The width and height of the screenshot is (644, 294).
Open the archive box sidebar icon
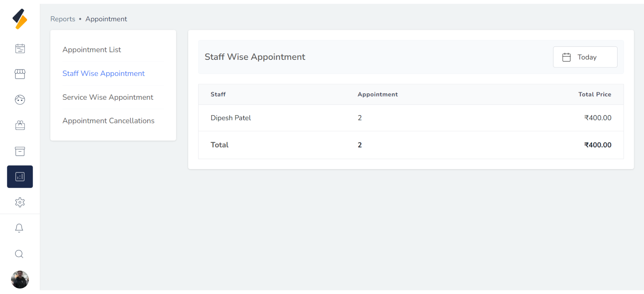(20, 151)
